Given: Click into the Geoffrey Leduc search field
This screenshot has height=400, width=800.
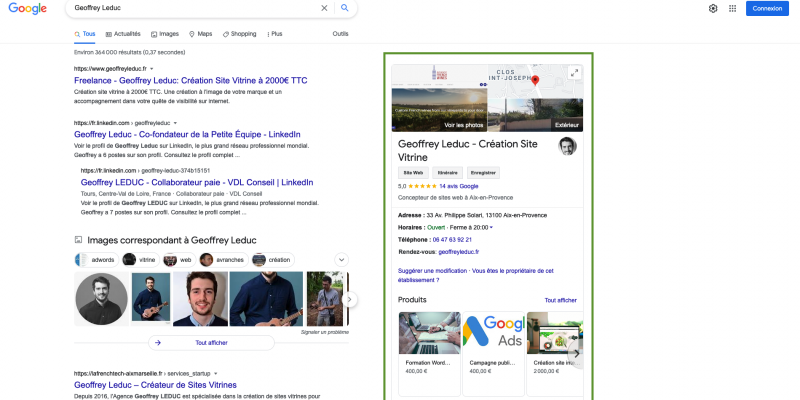Looking at the screenshot, I should click(194, 8).
